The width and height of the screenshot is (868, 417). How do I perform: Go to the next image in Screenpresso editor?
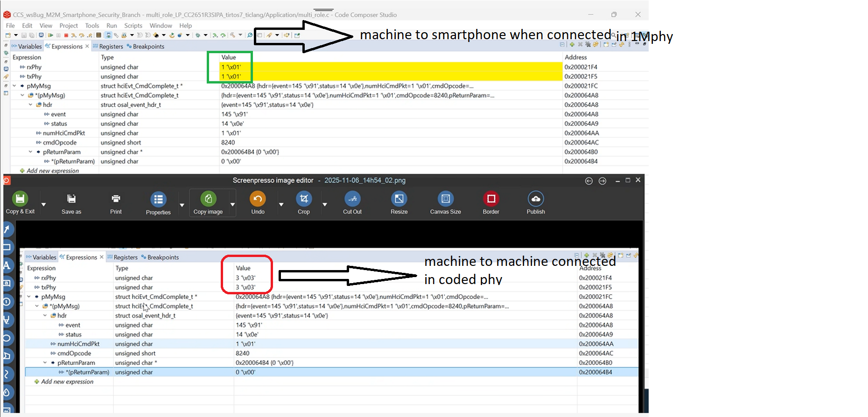tap(602, 181)
